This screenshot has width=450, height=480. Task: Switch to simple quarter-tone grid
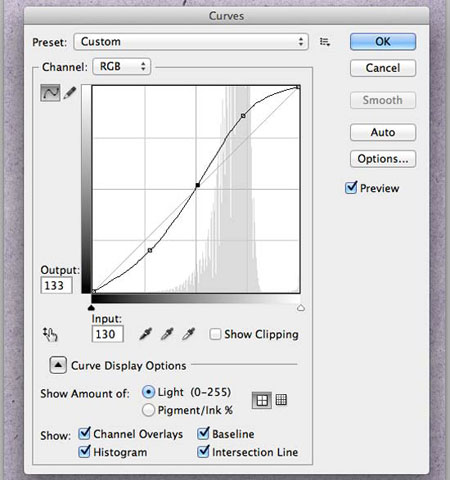(262, 400)
